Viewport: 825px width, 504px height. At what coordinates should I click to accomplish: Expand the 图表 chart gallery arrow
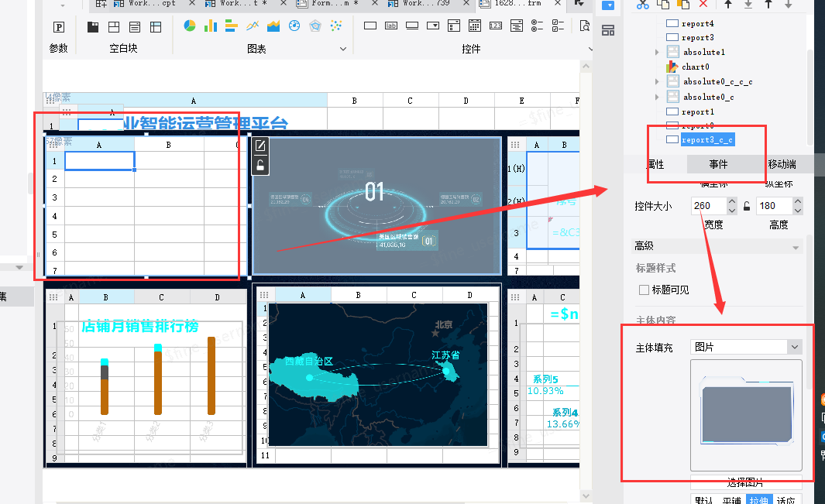pos(343,49)
